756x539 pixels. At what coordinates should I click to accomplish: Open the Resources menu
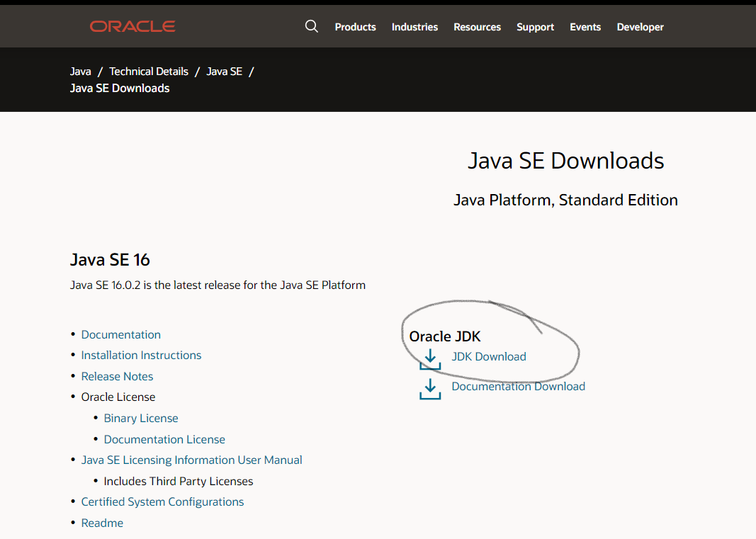[x=478, y=27]
